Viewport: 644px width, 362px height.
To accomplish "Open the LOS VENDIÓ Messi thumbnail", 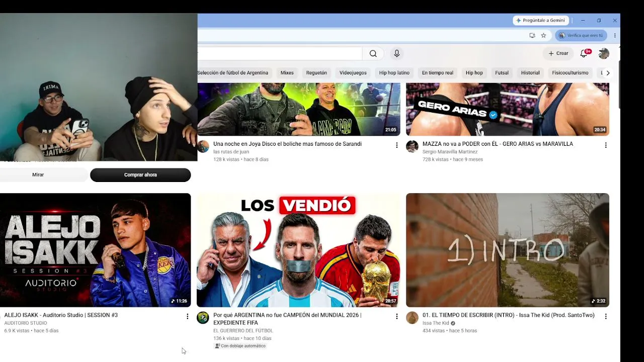I will pos(298,250).
